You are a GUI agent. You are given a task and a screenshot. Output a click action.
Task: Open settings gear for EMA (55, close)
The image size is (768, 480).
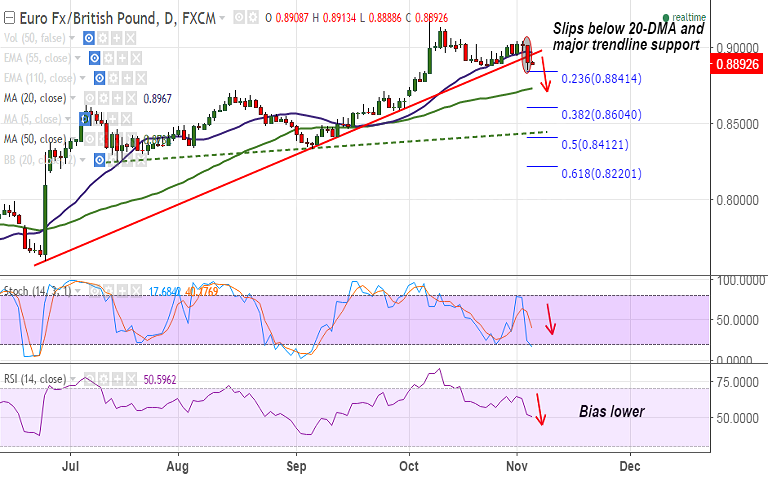108,58
